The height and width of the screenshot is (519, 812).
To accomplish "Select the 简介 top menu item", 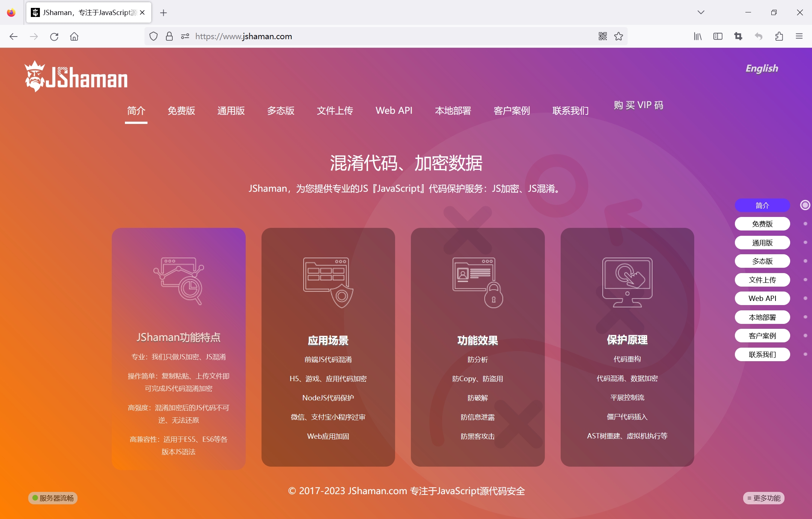I will pyautogui.click(x=136, y=111).
